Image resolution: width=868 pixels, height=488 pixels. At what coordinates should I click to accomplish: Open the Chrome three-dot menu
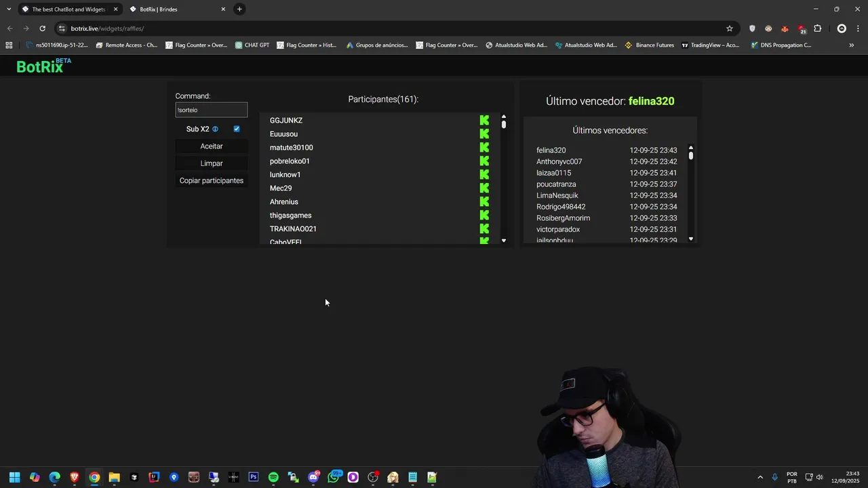858,28
